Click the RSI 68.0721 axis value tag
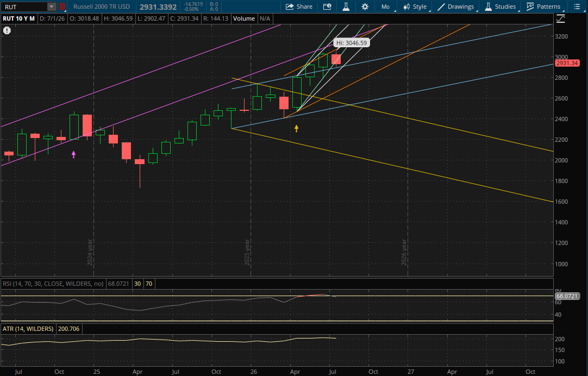The image size is (588, 376). (x=567, y=296)
